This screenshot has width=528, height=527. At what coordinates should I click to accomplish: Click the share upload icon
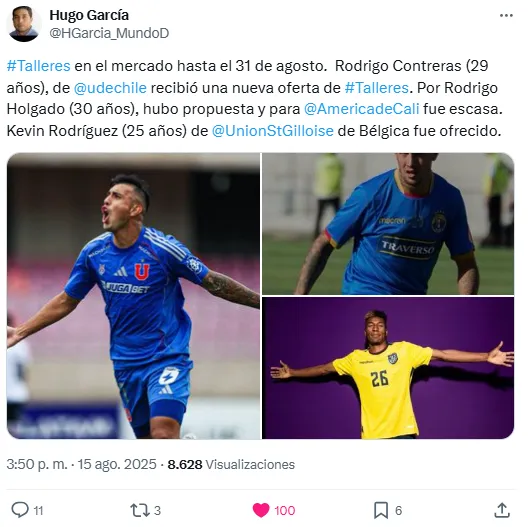point(502,510)
